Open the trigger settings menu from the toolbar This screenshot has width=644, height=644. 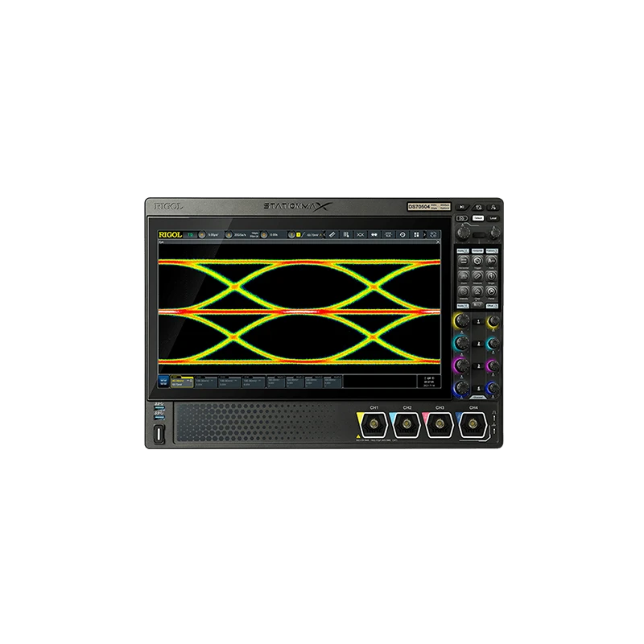[292, 232]
